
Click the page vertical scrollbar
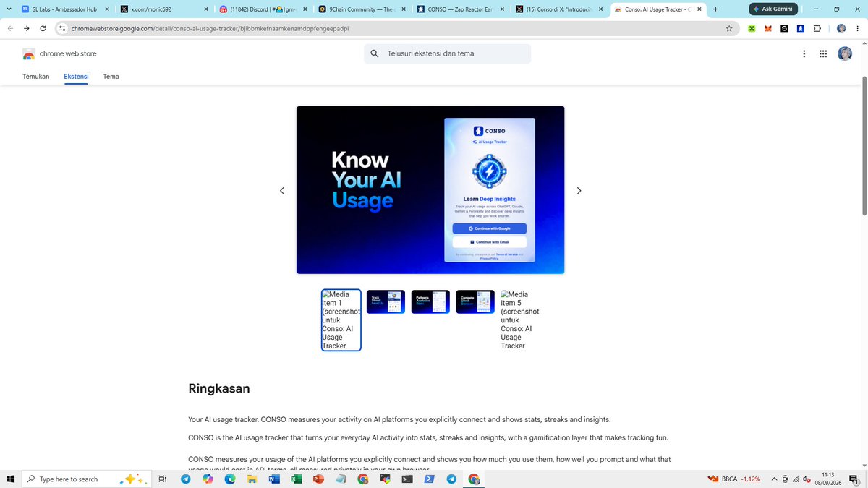coord(864,145)
